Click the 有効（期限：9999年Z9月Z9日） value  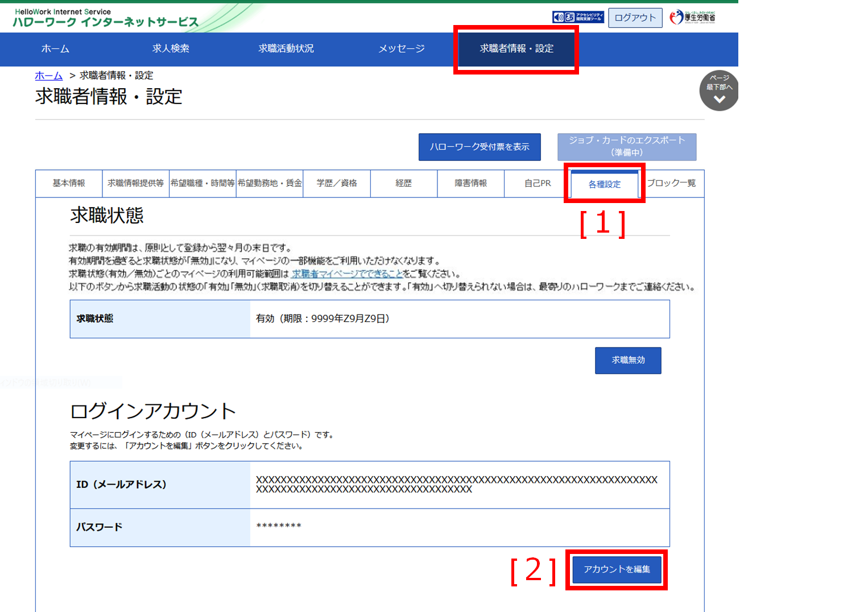click(x=323, y=319)
